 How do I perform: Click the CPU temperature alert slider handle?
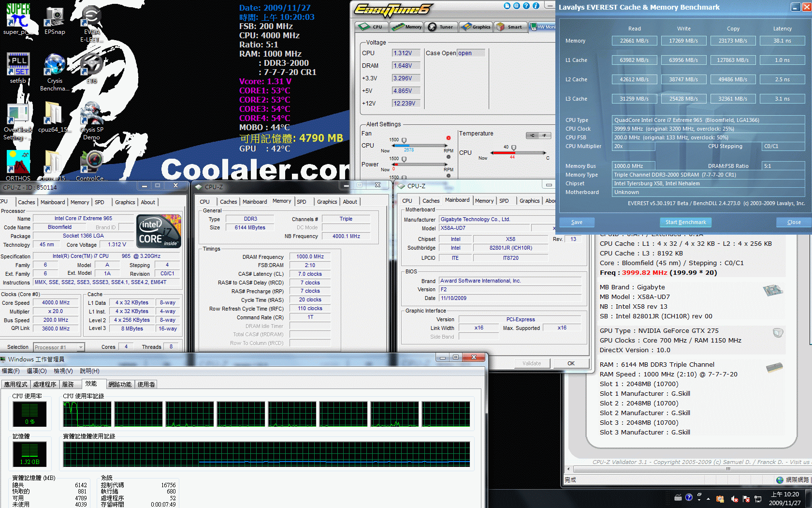coord(514,148)
